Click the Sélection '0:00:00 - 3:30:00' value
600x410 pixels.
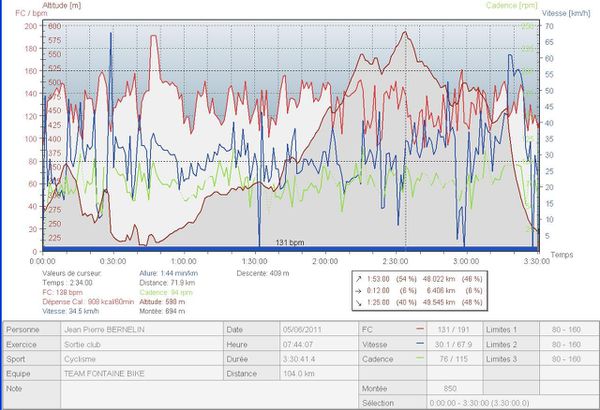point(479,403)
